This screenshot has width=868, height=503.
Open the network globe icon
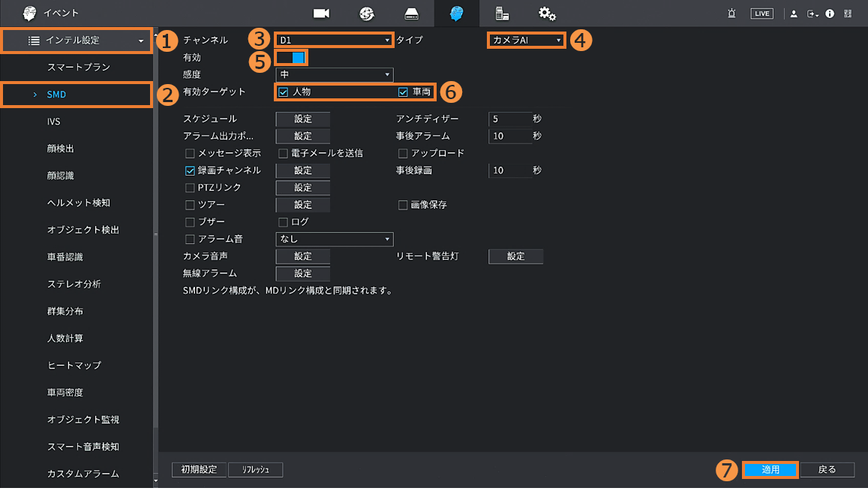pos(367,14)
